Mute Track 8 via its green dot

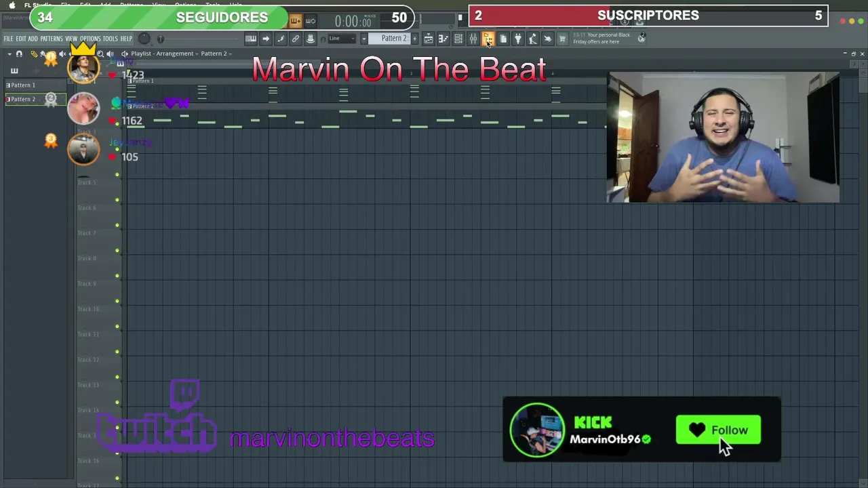pyautogui.click(x=117, y=276)
